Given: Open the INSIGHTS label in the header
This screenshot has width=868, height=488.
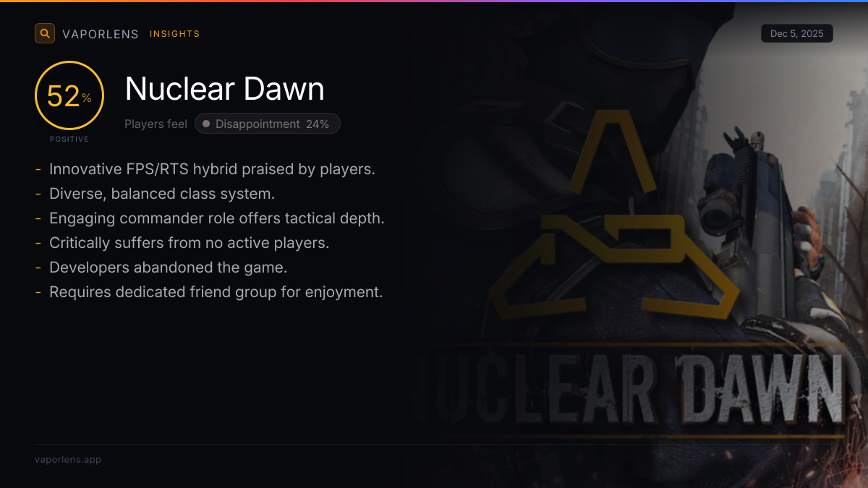Looking at the screenshot, I should [x=174, y=34].
